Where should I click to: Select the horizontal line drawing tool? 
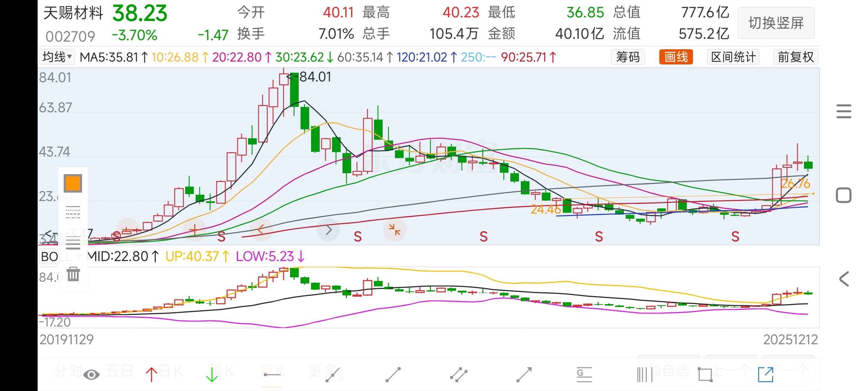point(272,375)
